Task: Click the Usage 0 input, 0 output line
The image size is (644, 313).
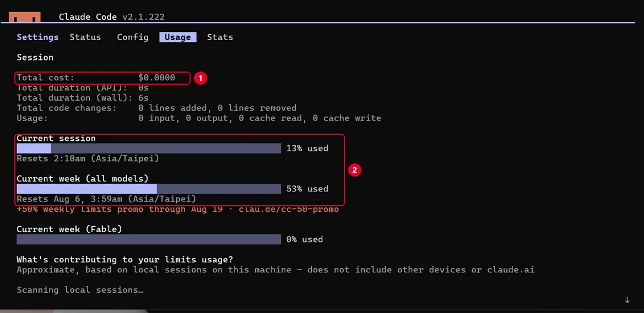Action: pos(199,118)
